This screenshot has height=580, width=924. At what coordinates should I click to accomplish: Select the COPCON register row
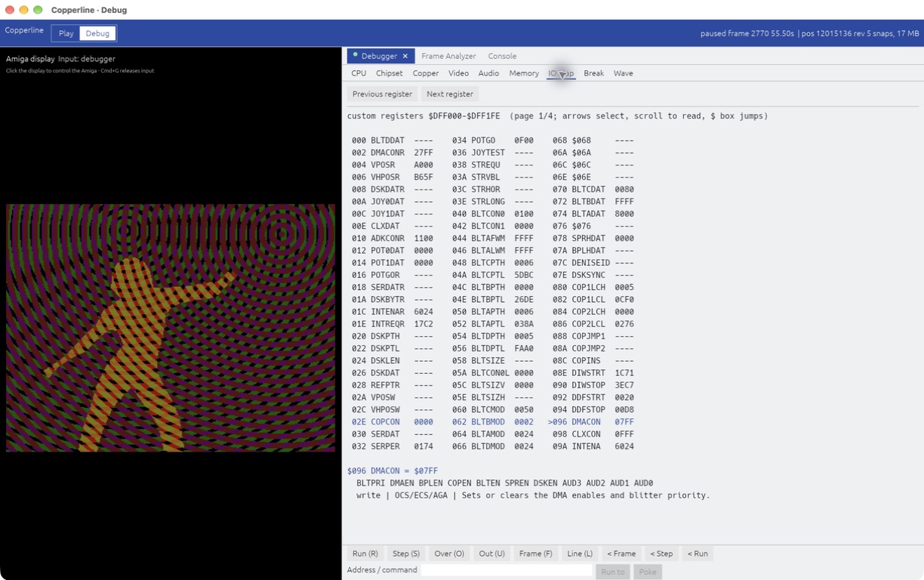click(393, 422)
